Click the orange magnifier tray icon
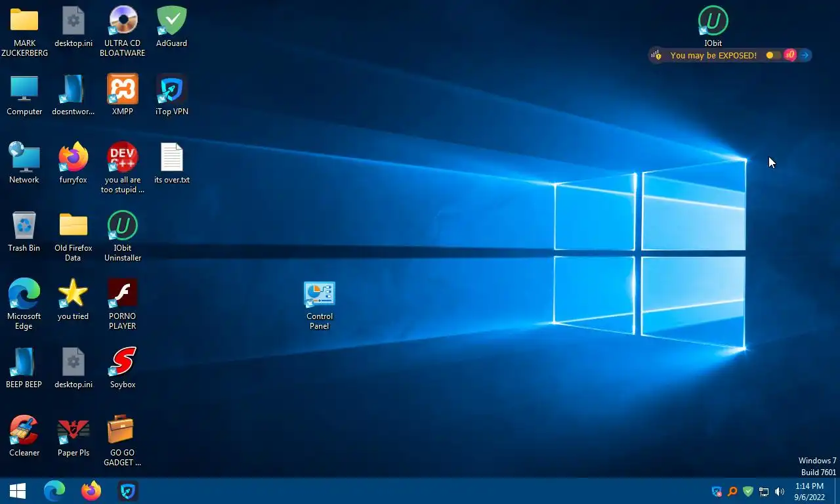 click(732, 492)
